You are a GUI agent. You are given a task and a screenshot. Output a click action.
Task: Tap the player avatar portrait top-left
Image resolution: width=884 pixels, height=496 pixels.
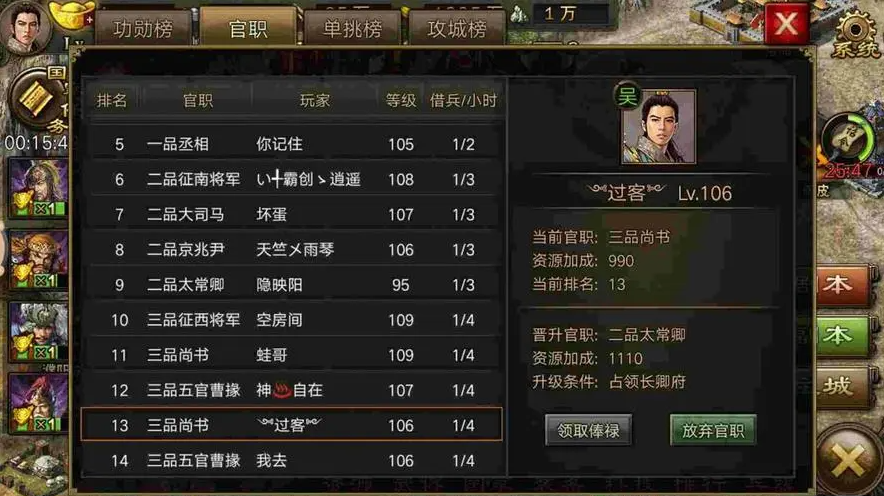(24, 25)
